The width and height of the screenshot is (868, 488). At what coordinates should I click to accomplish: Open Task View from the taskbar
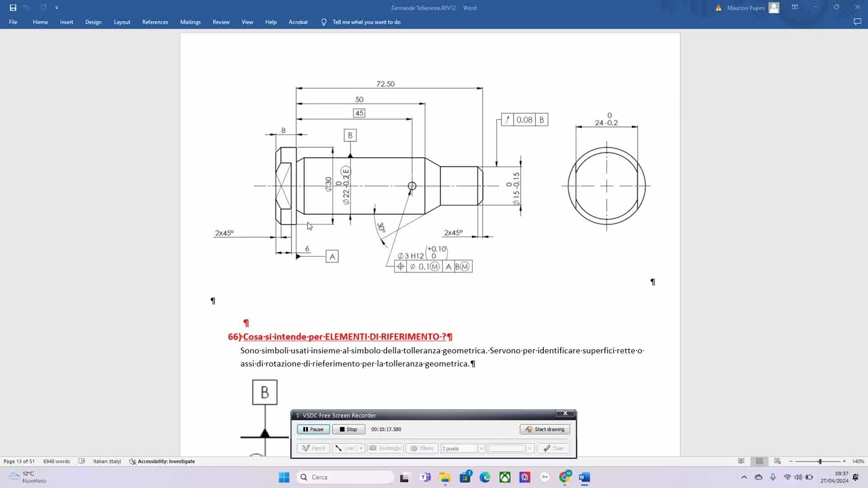point(404,477)
